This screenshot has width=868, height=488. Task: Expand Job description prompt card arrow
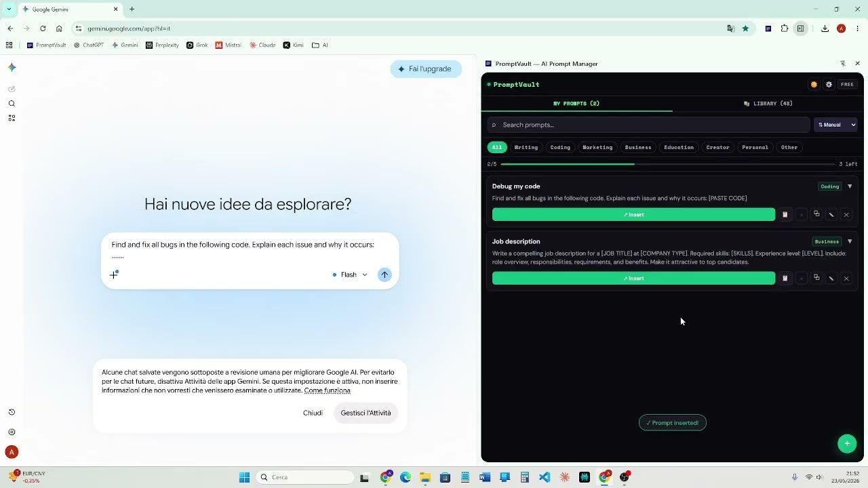coord(850,241)
